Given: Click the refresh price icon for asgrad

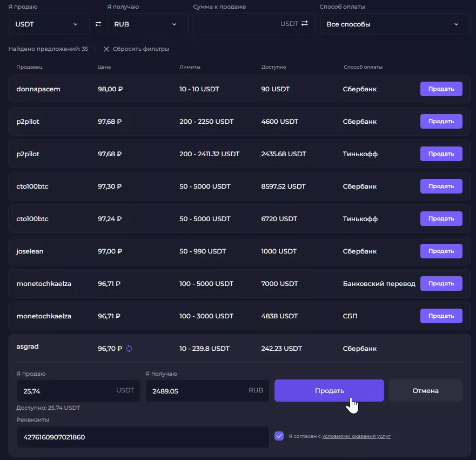Looking at the screenshot, I should (x=129, y=349).
